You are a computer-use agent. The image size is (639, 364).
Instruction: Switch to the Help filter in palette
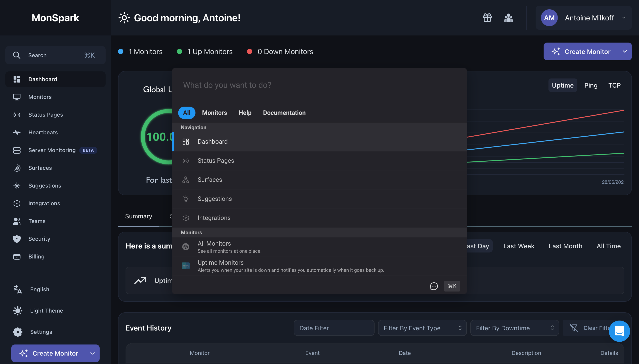pyautogui.click(x=245, y=113)
